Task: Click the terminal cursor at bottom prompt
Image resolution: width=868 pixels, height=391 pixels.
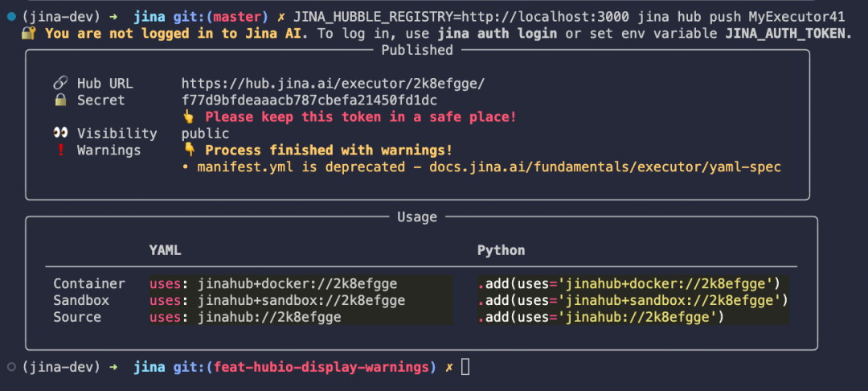Action: point(465,366)
